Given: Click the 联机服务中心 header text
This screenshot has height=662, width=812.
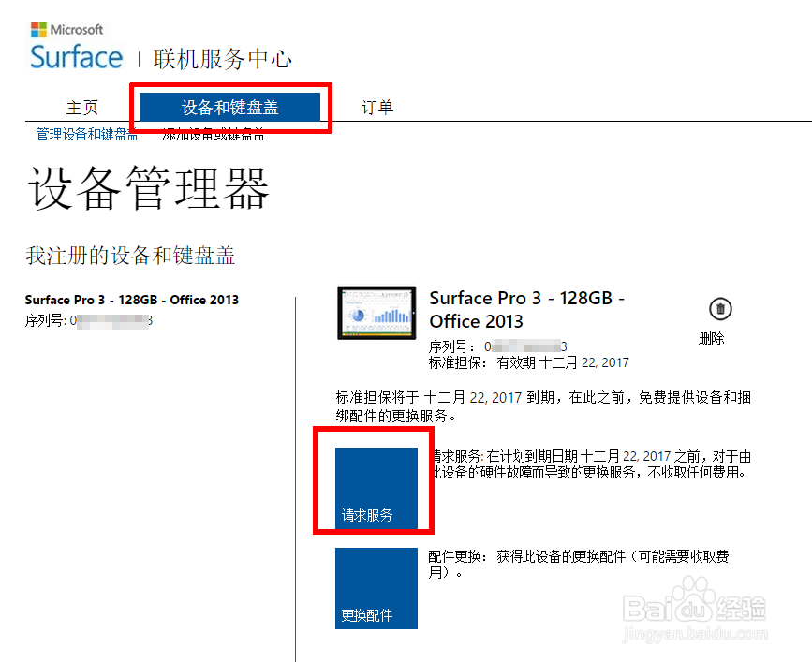Looking at the screenshot, I should pos(224,58).
